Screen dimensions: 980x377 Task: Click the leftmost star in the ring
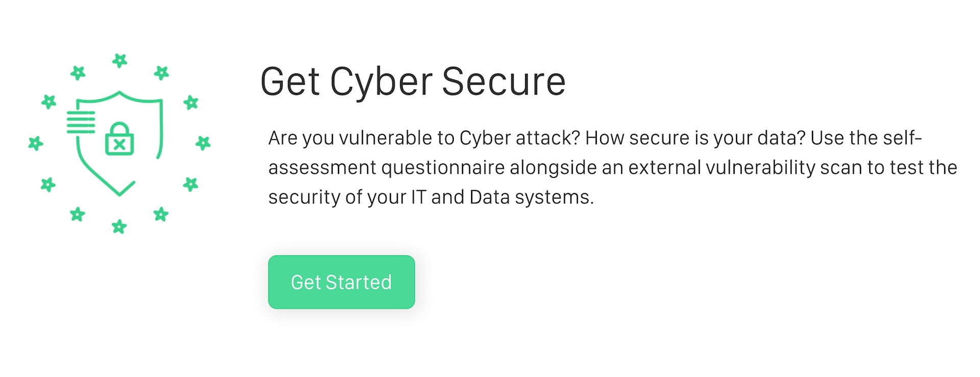coord(36,144)
